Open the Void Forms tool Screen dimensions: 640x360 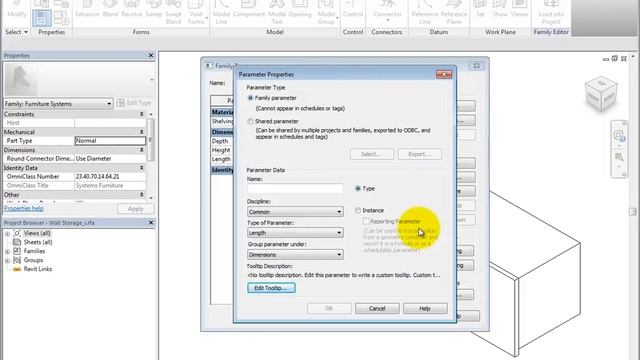(196, 13)
